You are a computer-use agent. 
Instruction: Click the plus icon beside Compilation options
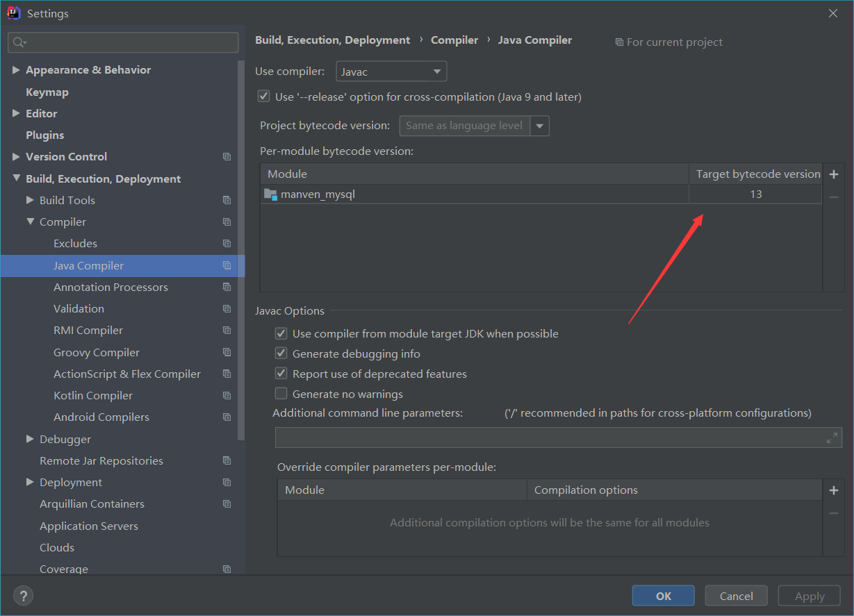pyautogui.click(x=834, y=490)
